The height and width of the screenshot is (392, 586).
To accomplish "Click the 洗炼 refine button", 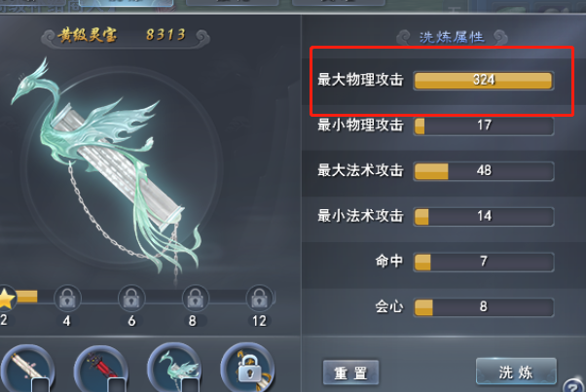I will 516,372.
